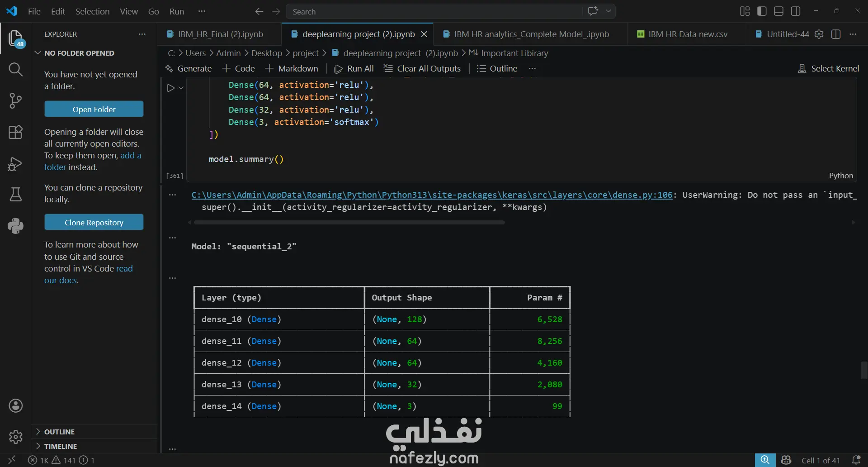Click the vertical editor scrollbar thumb
Viewport: 868px width, 467px height.
864,370
